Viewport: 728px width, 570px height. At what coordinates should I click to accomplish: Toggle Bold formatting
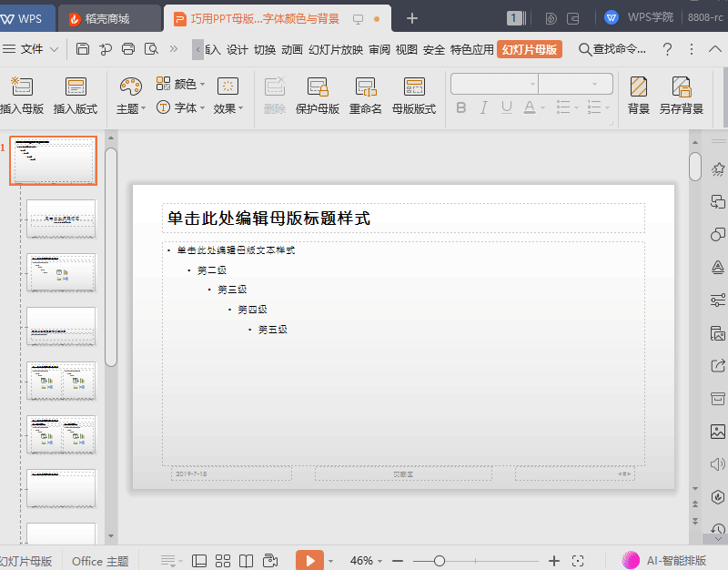coord(461,107)
